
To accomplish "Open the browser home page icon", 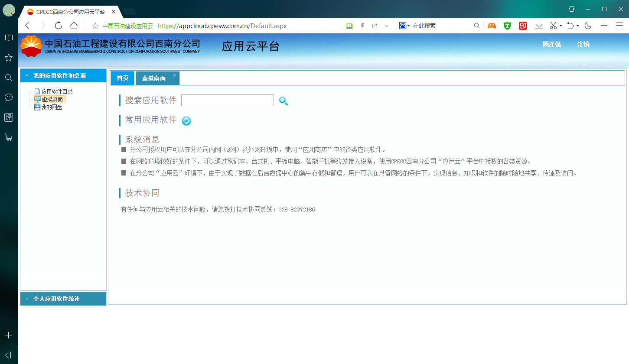I will pyautogui.click(x=74, y=26).
